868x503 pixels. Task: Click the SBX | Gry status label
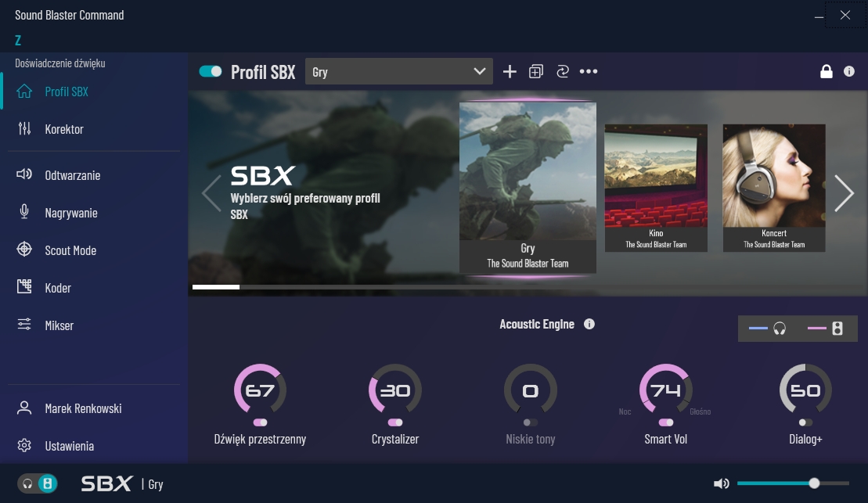point(122,483)
